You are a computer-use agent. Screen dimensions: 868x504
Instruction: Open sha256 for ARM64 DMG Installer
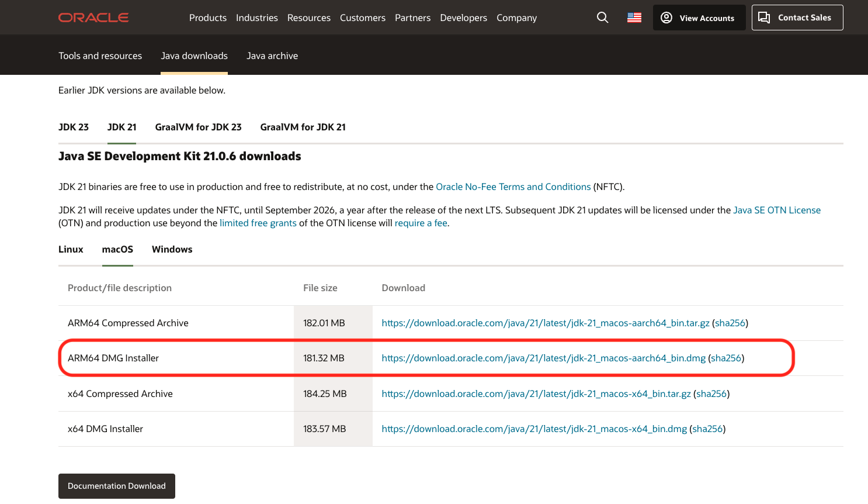726,358
